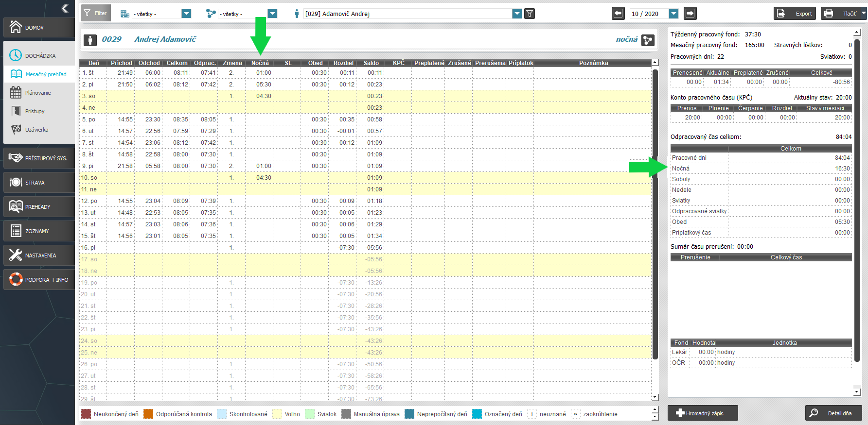
Task: Click employee info icon next to 0029
Action: [x=90, y=40]
